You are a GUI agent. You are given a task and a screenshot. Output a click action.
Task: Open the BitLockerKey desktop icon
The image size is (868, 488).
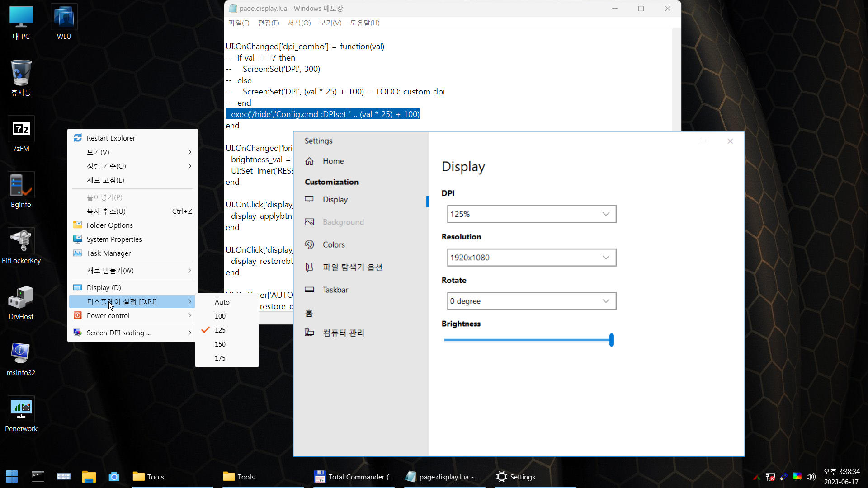[x=21, y=246]
